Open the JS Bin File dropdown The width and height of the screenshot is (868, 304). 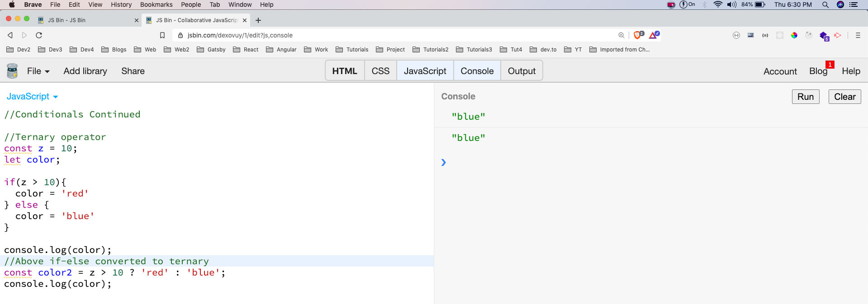click(x=38, y=71)
